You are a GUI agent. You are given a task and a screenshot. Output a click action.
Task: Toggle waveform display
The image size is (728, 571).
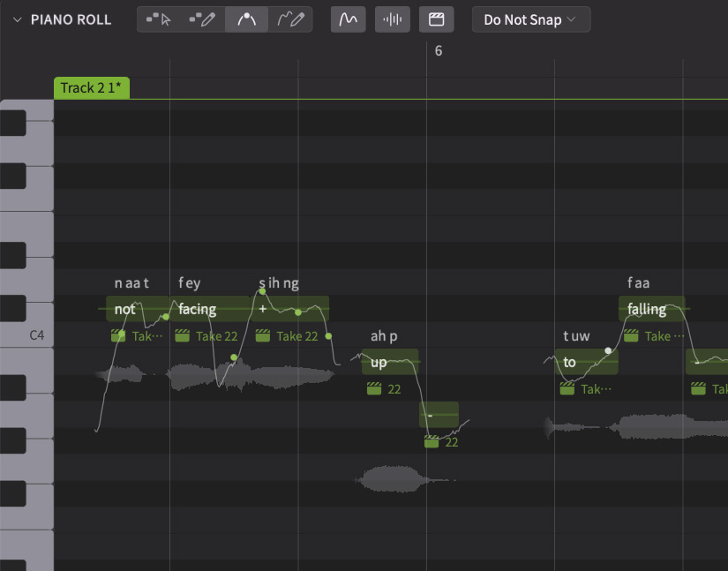[393, 19]
